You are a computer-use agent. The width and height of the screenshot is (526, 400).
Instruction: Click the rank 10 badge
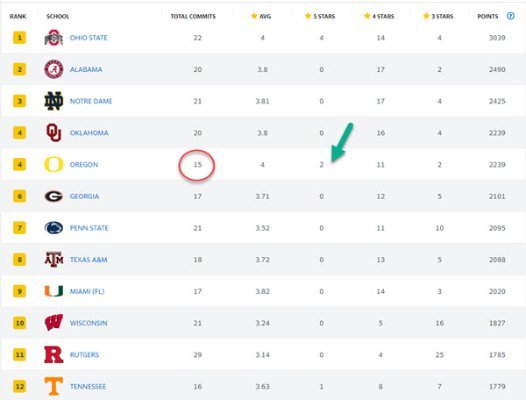[19, 323]
